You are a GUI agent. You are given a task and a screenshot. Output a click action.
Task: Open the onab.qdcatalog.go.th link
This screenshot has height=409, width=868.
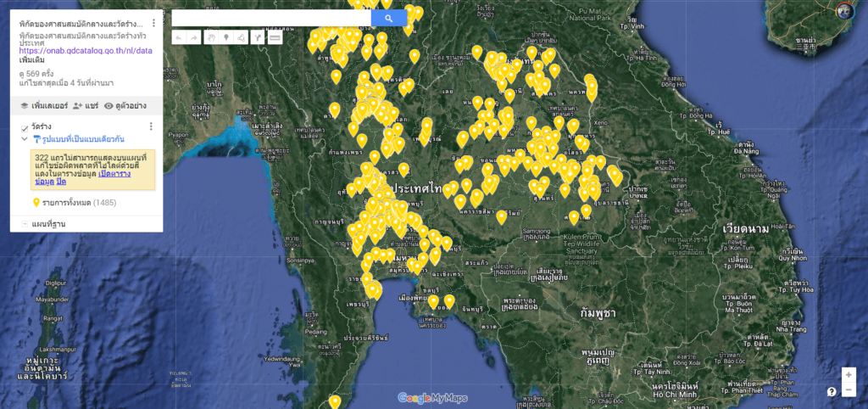click(85, 51)
